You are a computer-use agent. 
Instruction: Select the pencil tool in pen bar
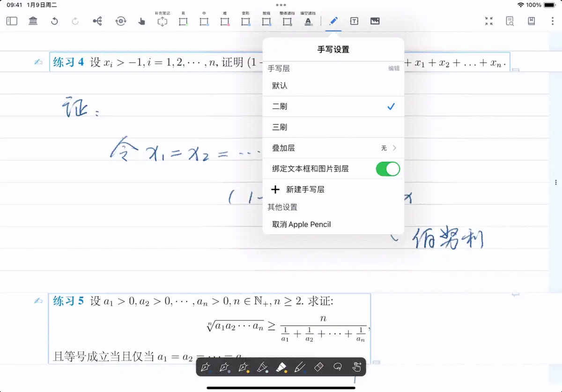point(300,367)
